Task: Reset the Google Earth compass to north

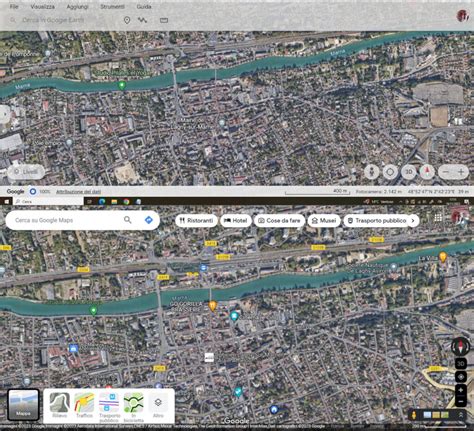Action: click(427, 172)
